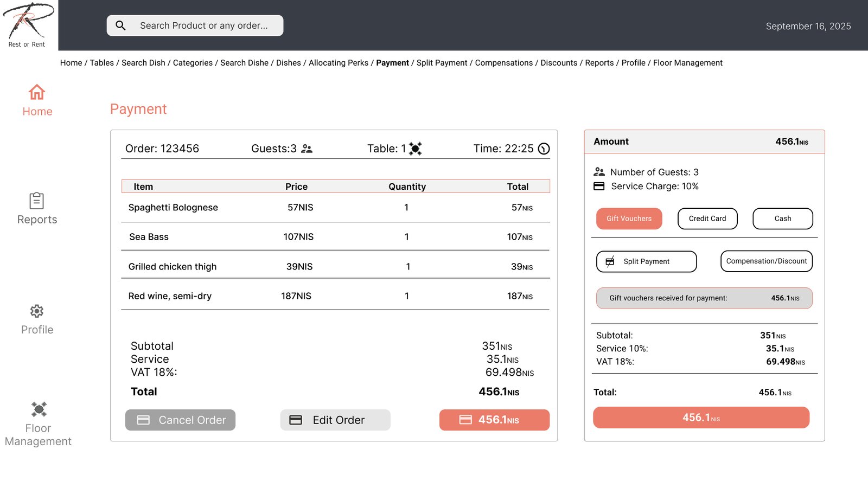Click the guests icon beside Guests:3

307,149
